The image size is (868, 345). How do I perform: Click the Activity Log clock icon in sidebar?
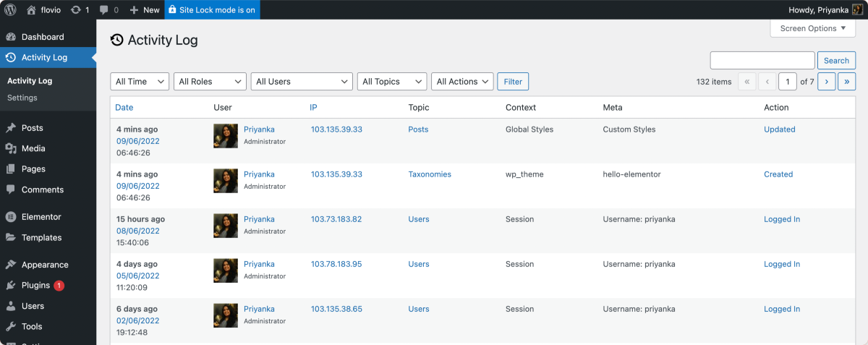click(x=11, y=58)
